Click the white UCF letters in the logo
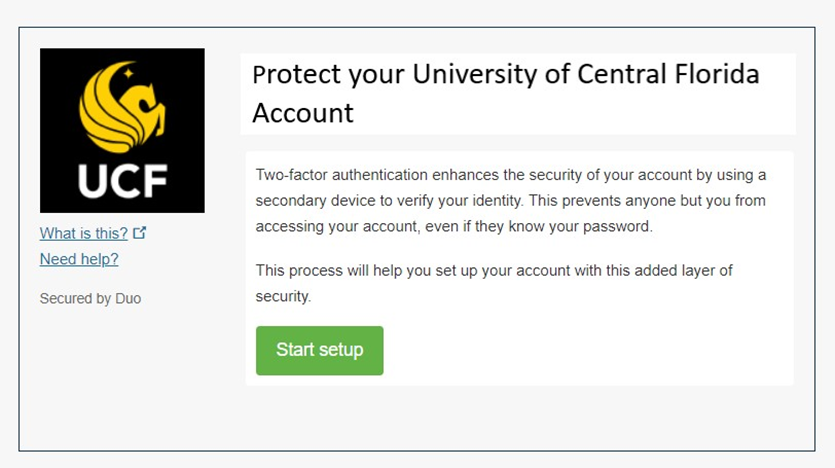 coord(122,181)
